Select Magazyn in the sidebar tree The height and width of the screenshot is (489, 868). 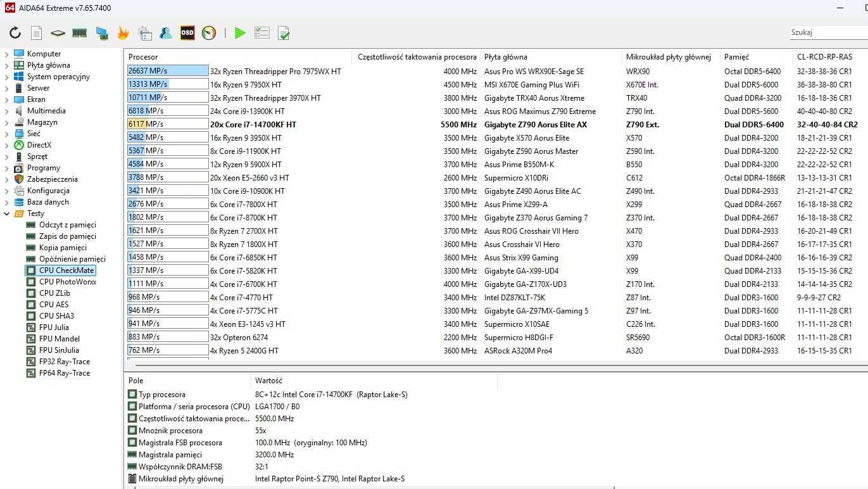(42, 122)
